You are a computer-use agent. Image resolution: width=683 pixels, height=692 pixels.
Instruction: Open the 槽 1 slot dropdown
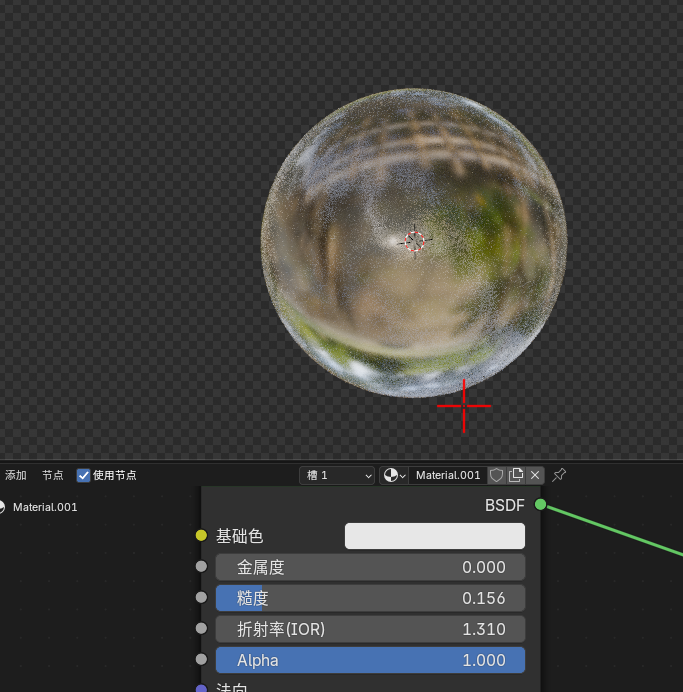tap(337, 475)
